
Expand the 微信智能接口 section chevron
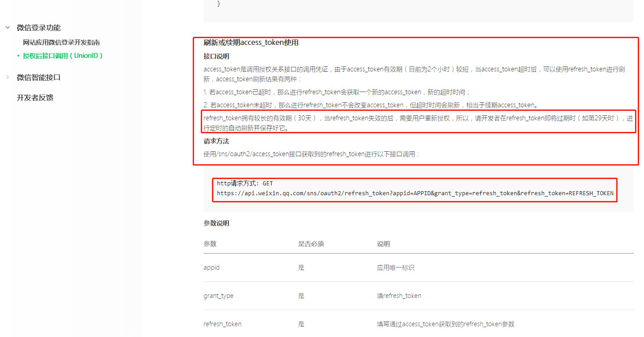click(7, 77)
